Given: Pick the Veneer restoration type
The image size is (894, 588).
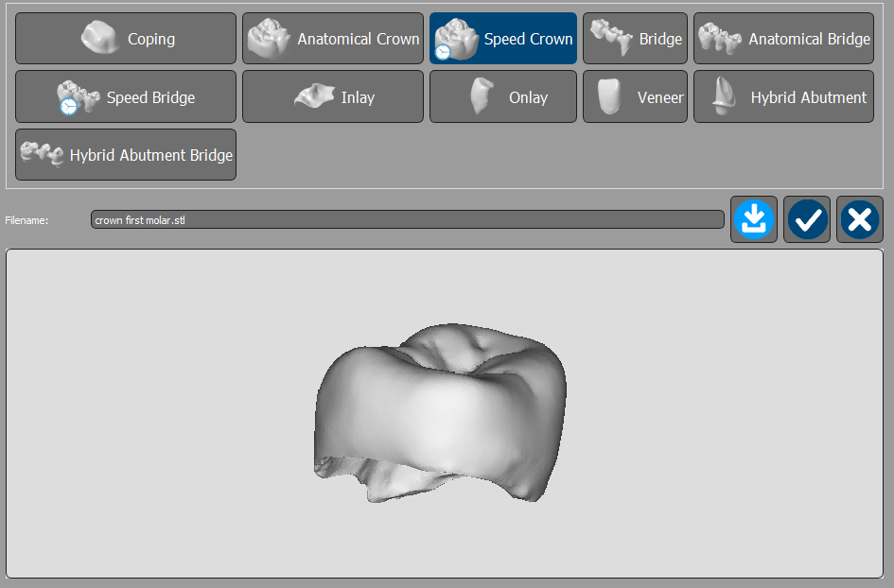Looking at the screenshot, I should tap(635, 97).
